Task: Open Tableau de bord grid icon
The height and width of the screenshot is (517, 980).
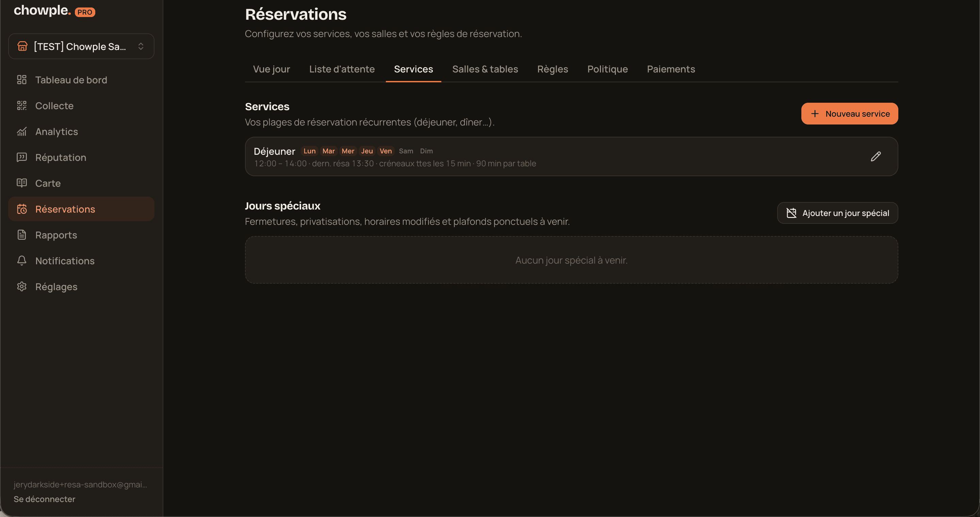Action: [x=22, y=80]
